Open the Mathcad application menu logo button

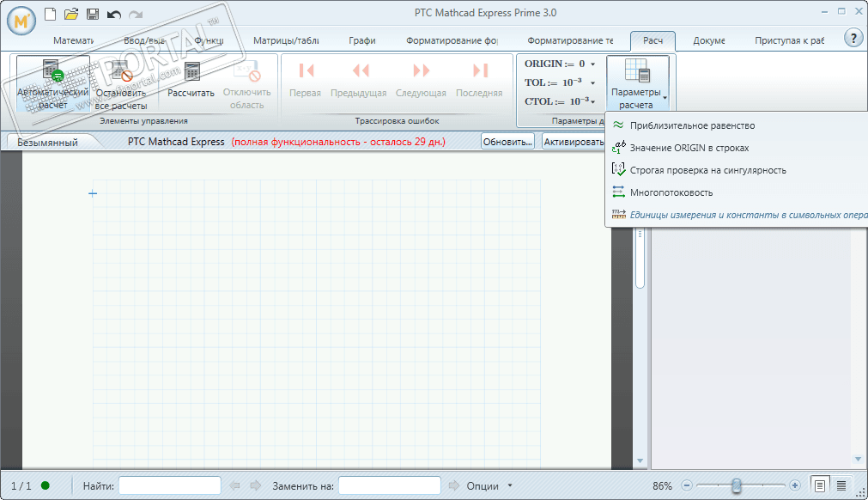[21, 21]
